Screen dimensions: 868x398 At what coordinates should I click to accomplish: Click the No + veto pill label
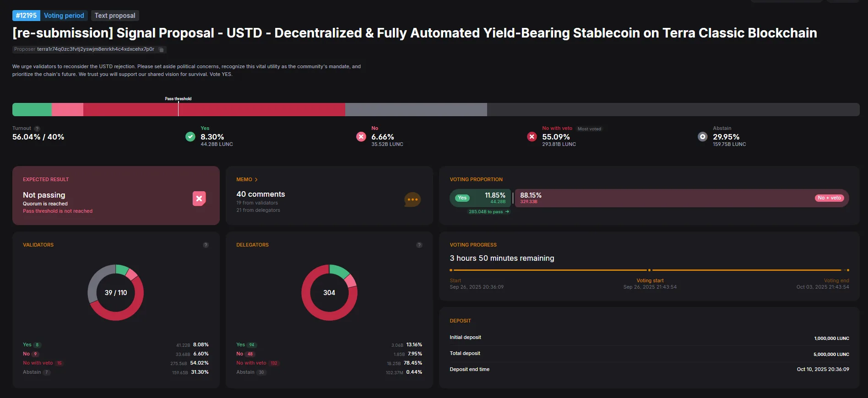[x=829, y=198]
